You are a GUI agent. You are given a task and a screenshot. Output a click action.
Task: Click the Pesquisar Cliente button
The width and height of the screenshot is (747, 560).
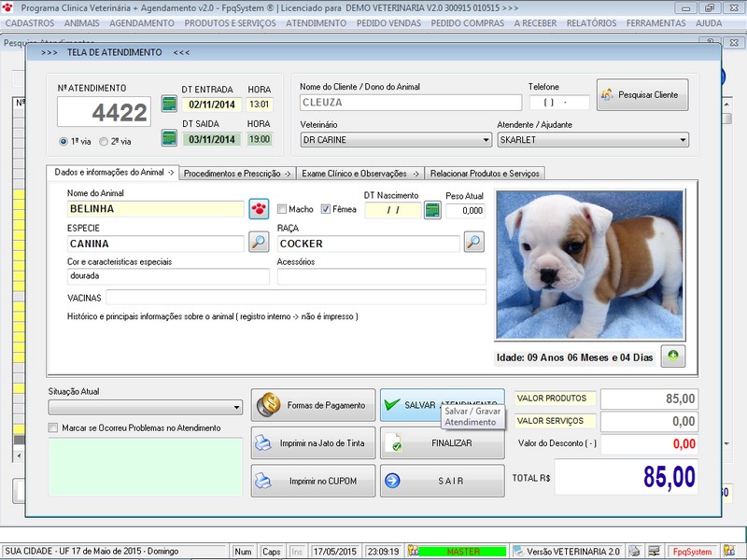[x=642, y=94]
